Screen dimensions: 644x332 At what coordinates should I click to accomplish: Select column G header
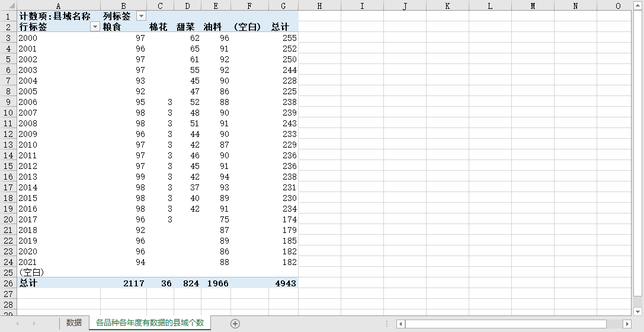pos(283,6)
